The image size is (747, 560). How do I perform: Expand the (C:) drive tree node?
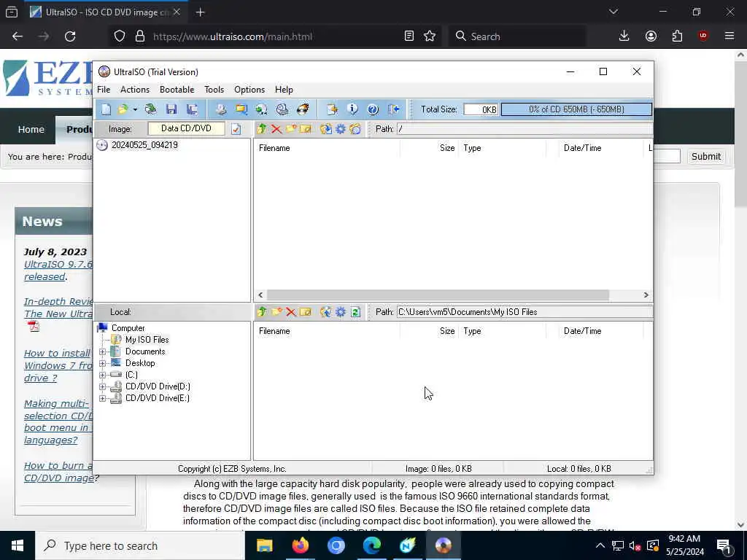(x=102, y=376)
